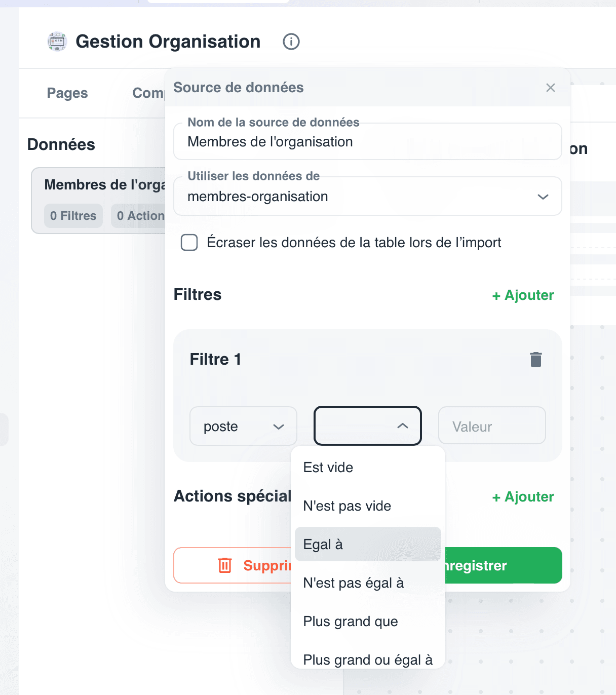Delete Filtre 1 with the trash icon
This screenshot has width=616, height=695.
tap(536, 359)
